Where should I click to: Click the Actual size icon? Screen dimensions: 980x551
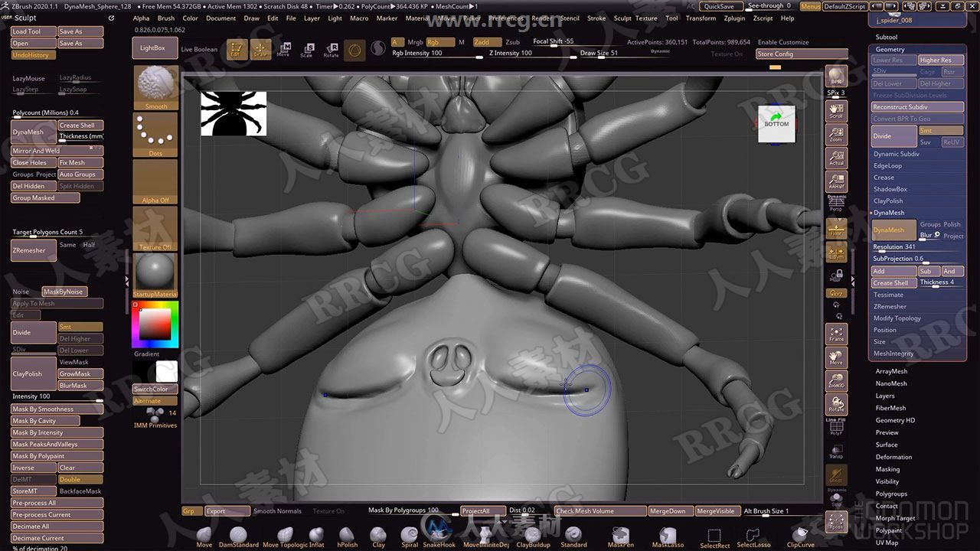pos(836,158)
